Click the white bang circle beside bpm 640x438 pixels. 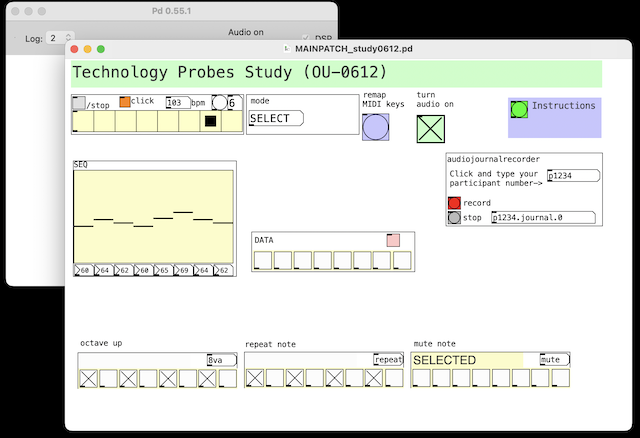[x=220, y=103]
